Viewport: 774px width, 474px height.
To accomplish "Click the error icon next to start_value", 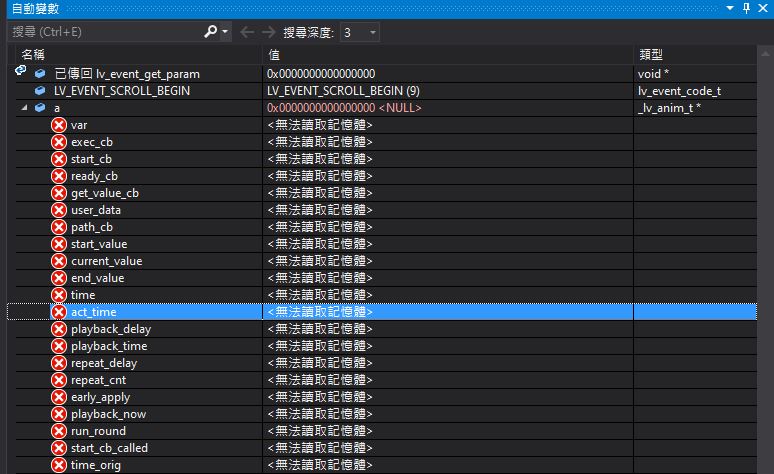I will pos(59,244).
